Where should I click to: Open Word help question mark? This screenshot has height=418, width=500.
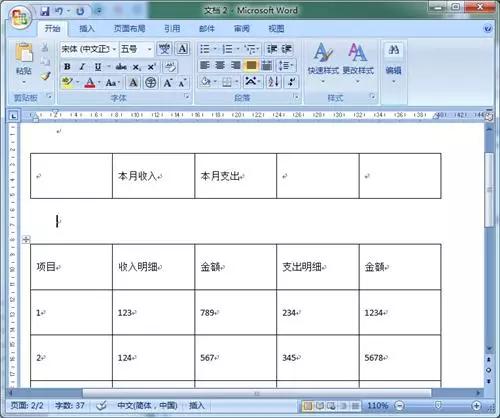[488, 29]
